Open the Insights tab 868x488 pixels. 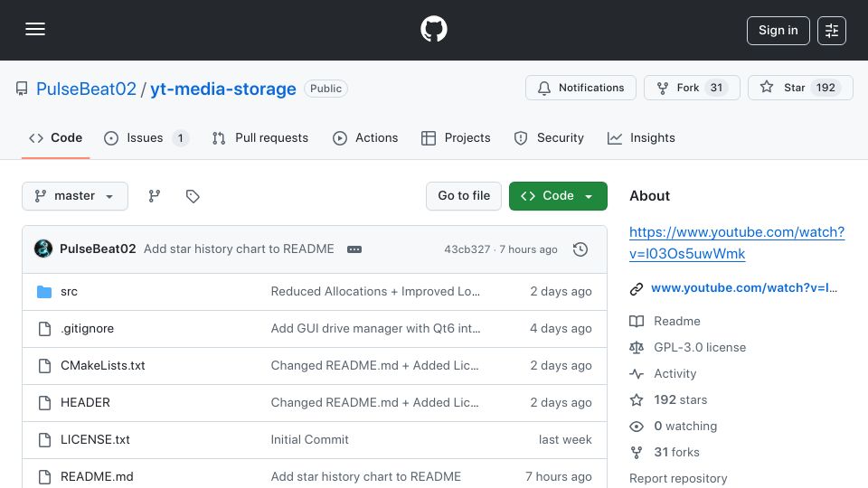[x=641, y=137]
